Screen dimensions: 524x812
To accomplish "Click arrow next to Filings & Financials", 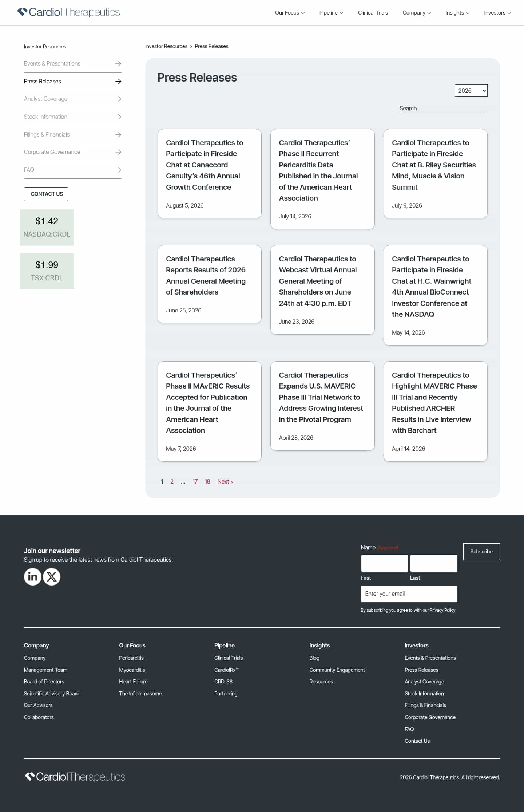I will point(118,135).
